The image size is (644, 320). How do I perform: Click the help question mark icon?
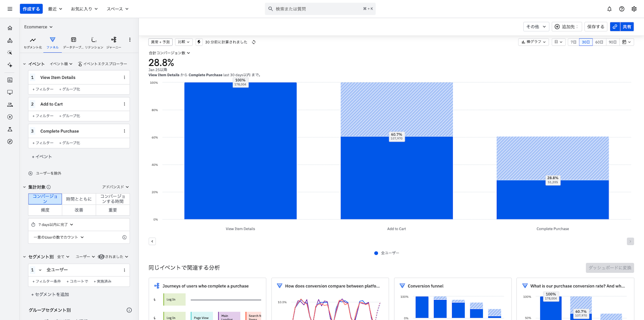click(622, 9)
